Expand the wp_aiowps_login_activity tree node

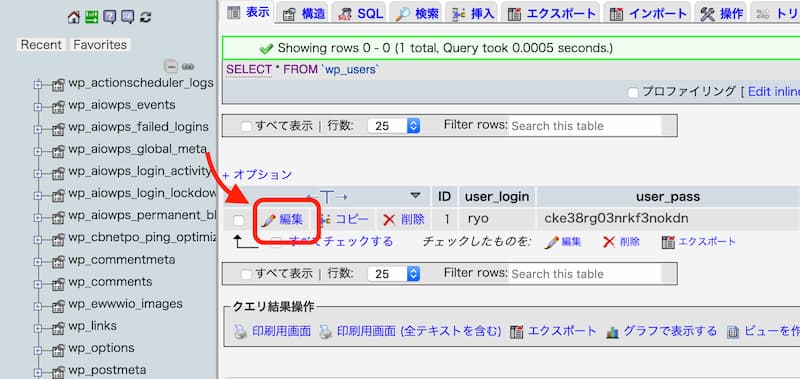[x=38, y=173]
